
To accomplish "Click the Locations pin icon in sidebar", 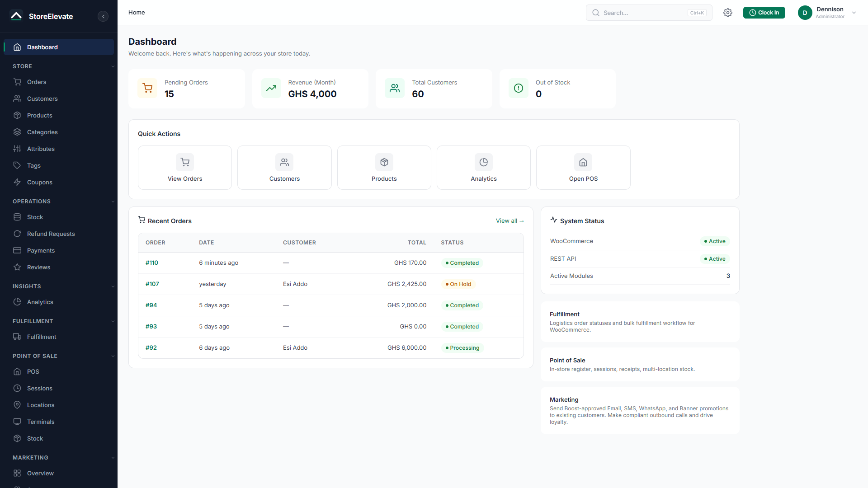I will tap(17, 405).
